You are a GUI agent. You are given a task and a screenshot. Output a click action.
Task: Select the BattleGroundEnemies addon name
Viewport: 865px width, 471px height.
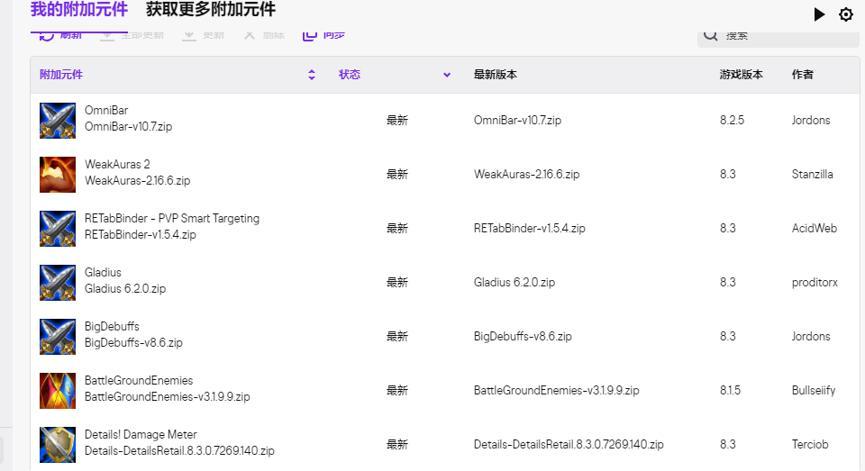click(138, 381)
